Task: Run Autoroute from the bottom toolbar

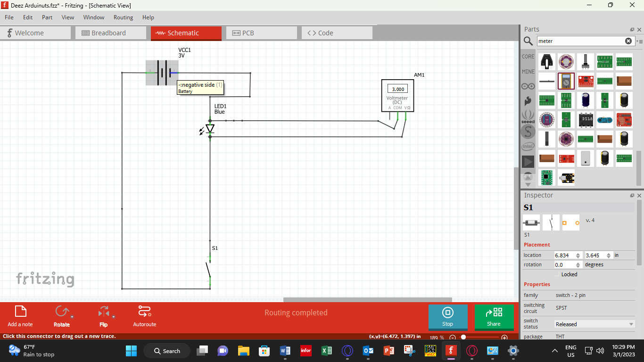Action: point(144,316)
